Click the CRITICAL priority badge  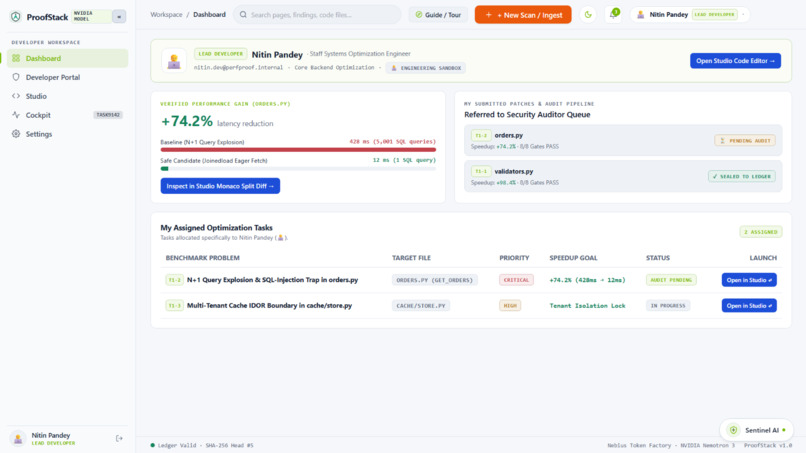(516, 280)
